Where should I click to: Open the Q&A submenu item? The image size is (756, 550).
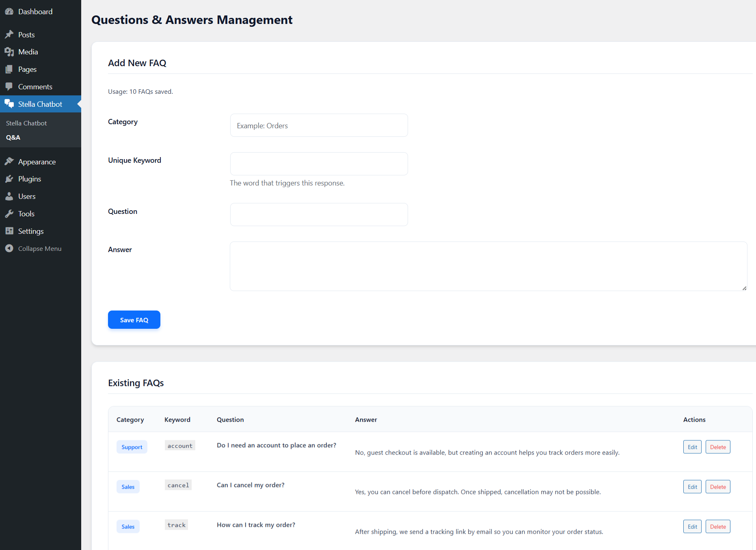click(x=13, y=137)
